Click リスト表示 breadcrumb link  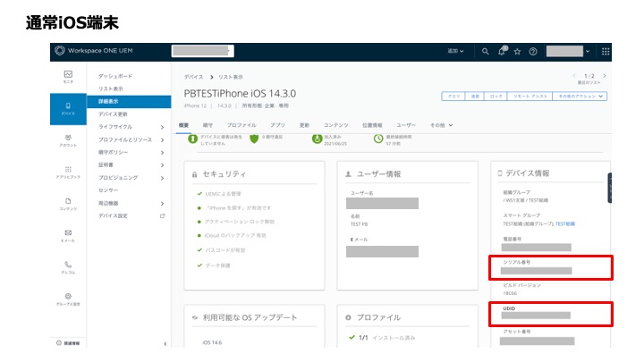click(x=231, y=77)
